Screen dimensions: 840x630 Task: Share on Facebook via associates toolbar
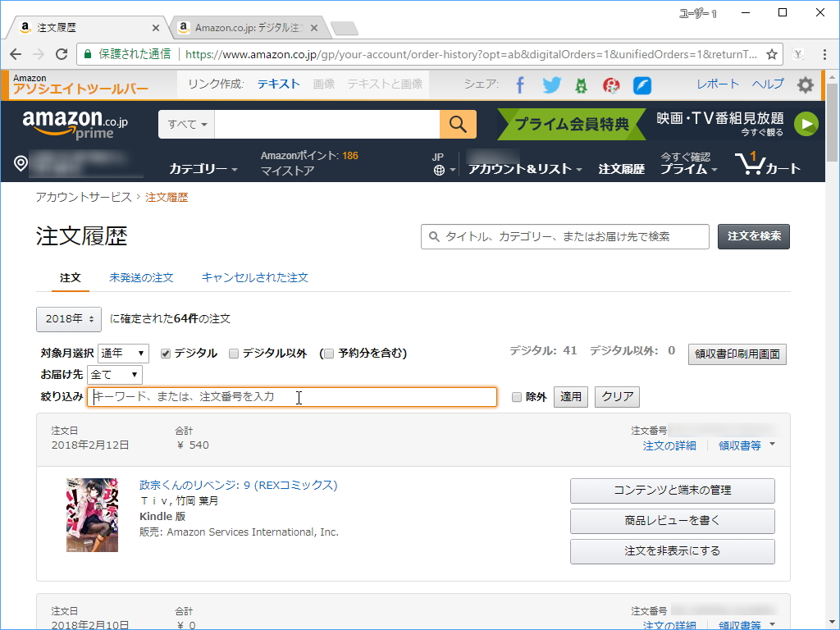pos(519,84)
